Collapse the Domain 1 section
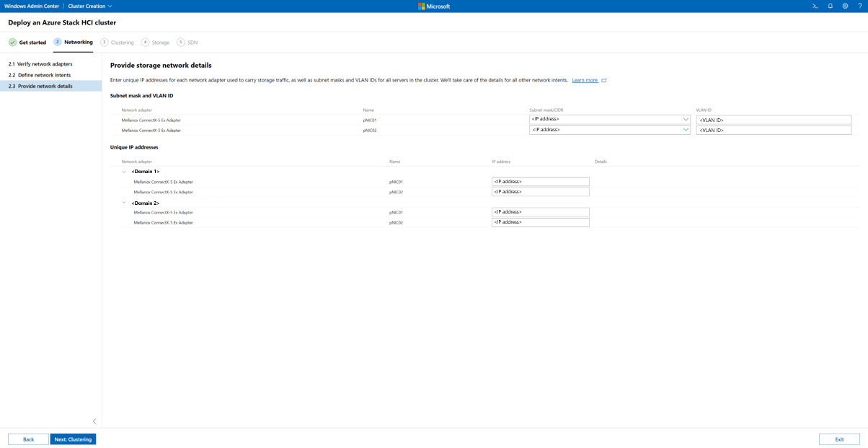Viewport: 868px width, 448px height. pos(123,171)
